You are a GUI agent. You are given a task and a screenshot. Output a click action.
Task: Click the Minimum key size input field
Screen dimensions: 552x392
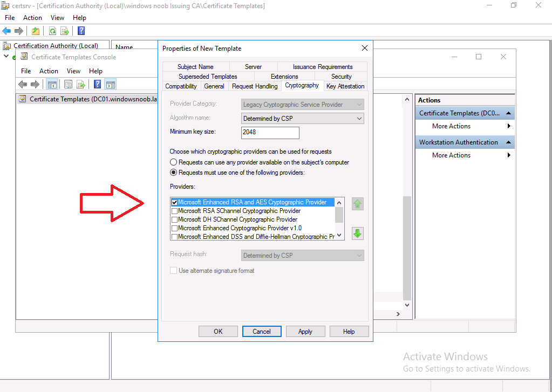tap(270, 133)
